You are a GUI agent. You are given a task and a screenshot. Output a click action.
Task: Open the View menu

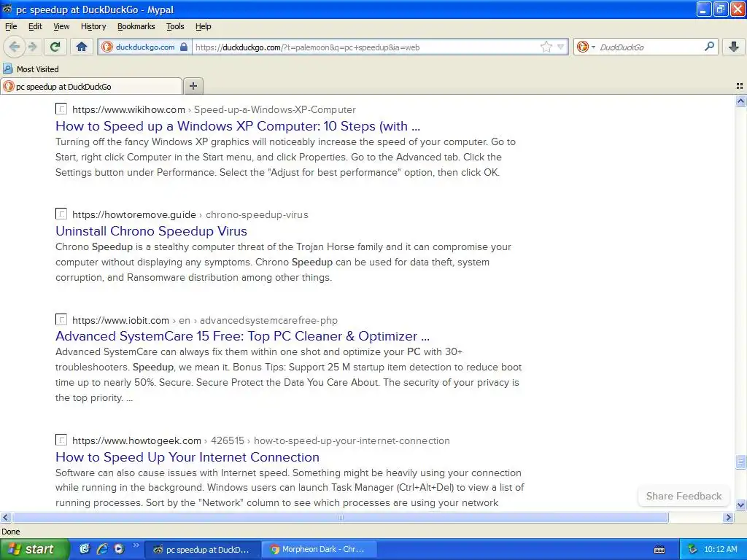tap(61, 26)
